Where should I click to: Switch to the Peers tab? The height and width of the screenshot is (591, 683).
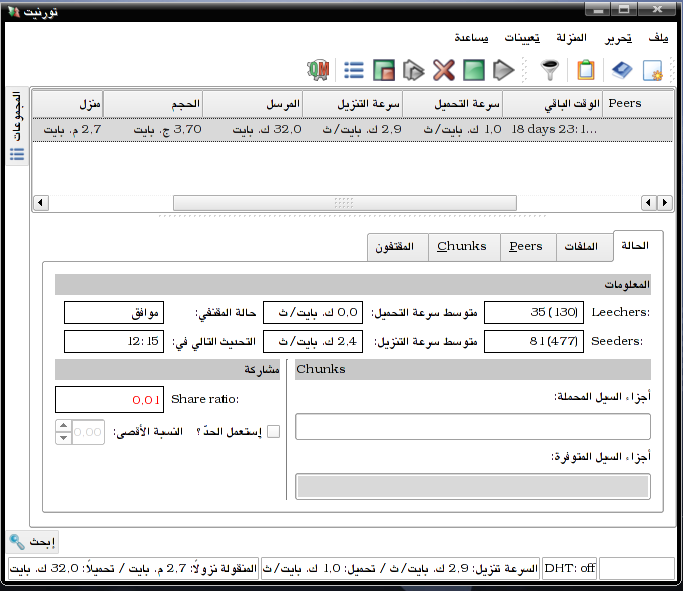[526, 246]
